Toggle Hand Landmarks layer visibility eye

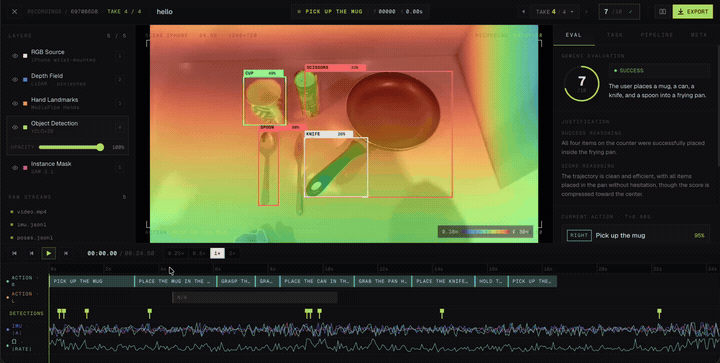click(15, 103)
